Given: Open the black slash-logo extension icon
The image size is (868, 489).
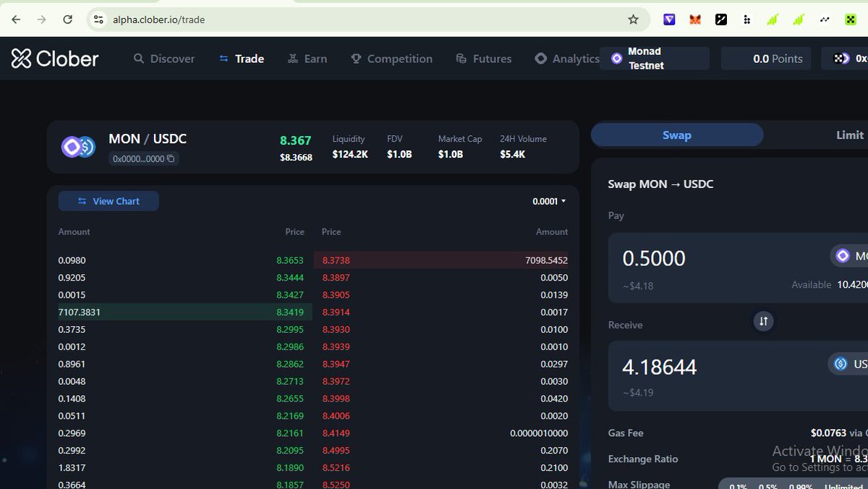Looking at the screenshot, I should click(x=721, y=20).
